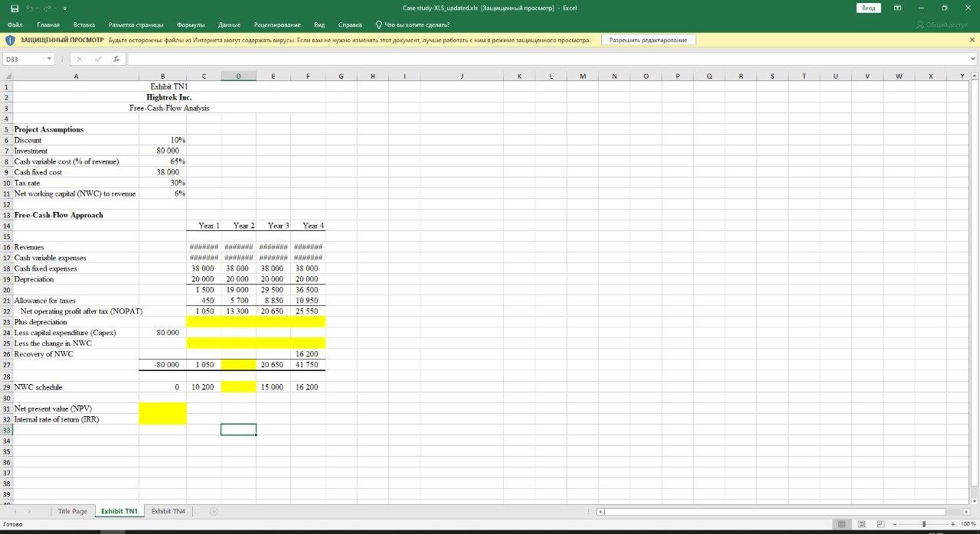The height and width of the screenshot is (534, 980).
Task: Click the protected view shield icon
Action: [11, 40]
